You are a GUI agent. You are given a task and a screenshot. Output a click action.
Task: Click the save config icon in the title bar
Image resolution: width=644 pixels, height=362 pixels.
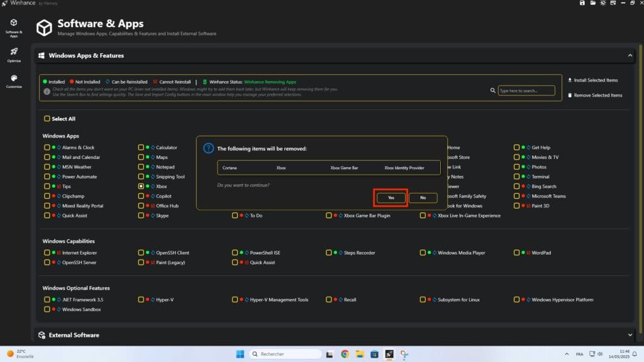click(x=582, y=3)
